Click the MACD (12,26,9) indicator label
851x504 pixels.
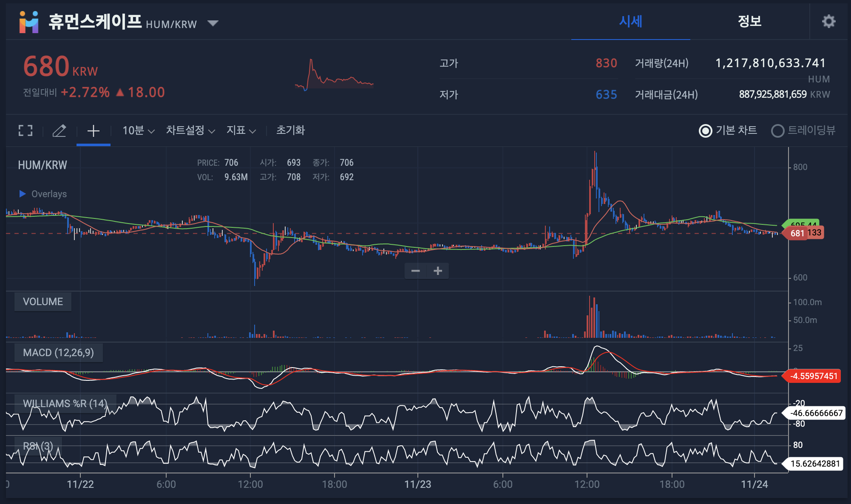point(58,353)
